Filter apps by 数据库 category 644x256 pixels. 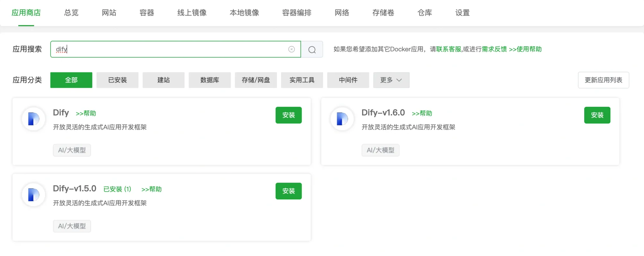click(210, 80)
